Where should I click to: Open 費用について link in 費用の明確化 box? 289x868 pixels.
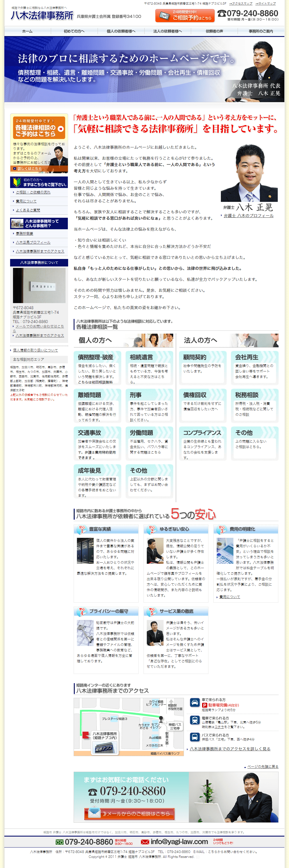click(x=230, y=597)
